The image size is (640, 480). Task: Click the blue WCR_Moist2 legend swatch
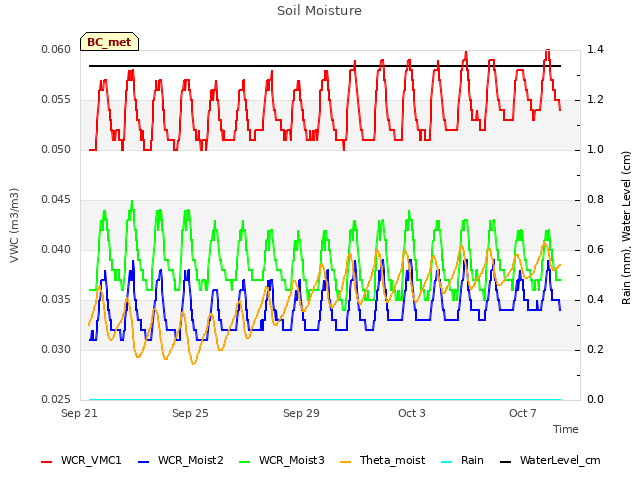(x=144, y=461)
